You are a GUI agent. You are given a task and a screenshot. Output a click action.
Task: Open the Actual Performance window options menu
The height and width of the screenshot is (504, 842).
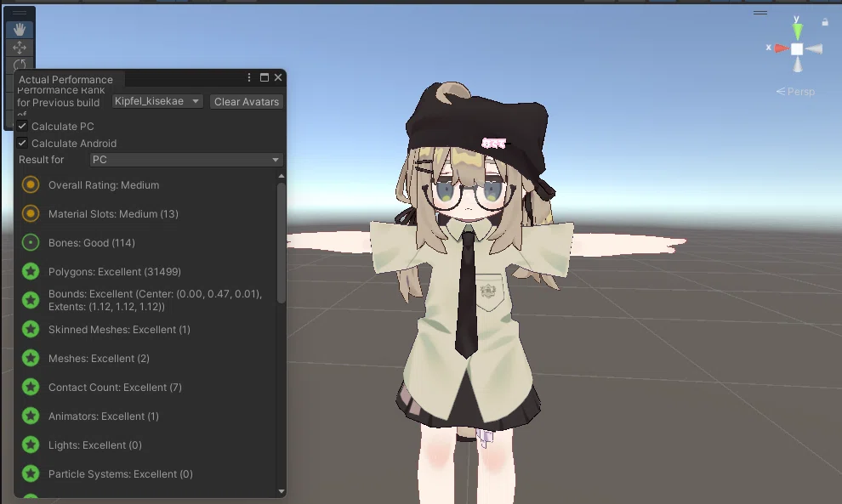pos(248,78)
